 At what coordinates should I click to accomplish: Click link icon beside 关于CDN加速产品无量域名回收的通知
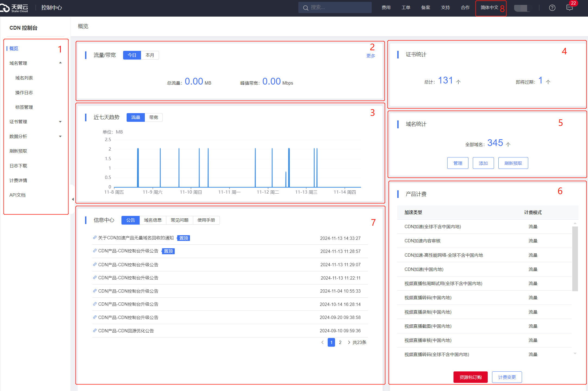click(x=95, y=238)
